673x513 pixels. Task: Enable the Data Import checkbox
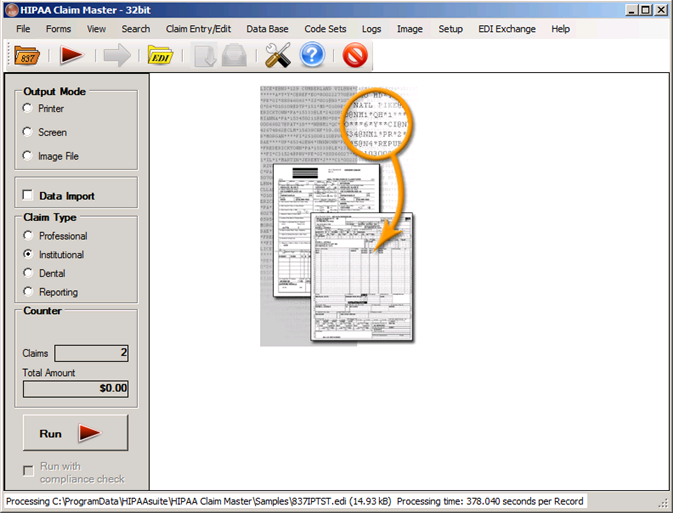[x=28, y=196]
